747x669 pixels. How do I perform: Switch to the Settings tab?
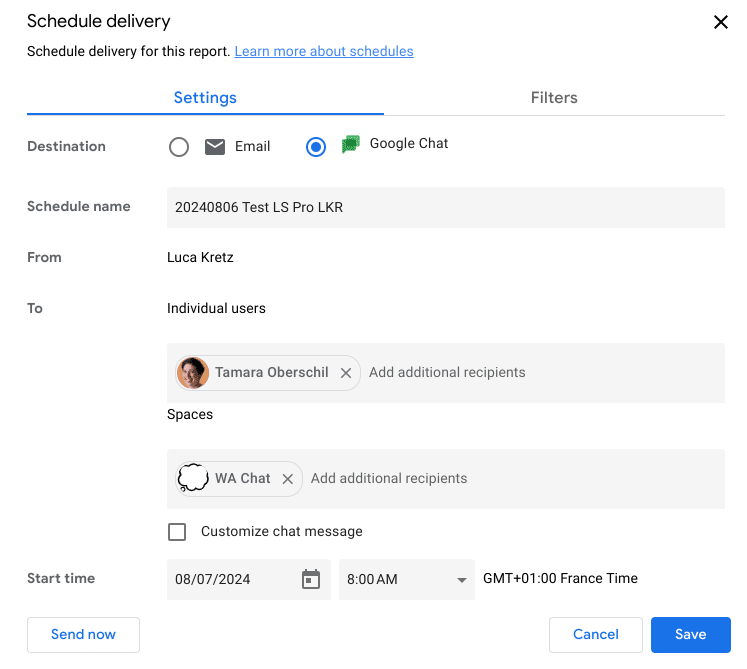(x=205, y=98)
